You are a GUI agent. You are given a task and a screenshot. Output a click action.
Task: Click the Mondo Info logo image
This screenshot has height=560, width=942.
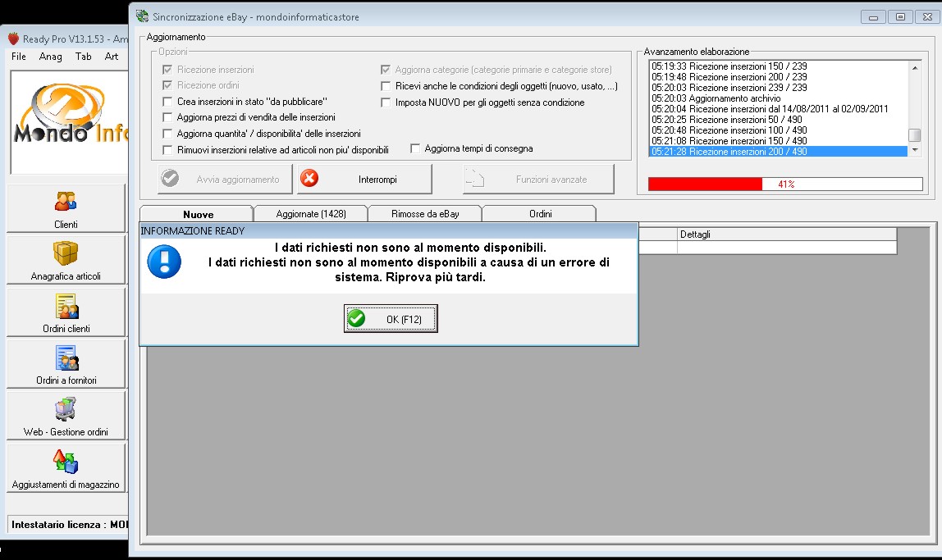pos(70,122)
